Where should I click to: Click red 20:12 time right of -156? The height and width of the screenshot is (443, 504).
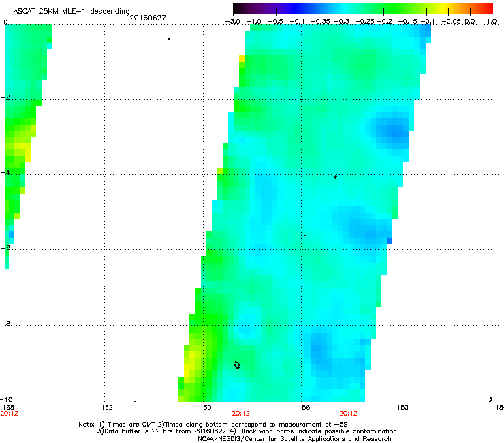point(349,414)
